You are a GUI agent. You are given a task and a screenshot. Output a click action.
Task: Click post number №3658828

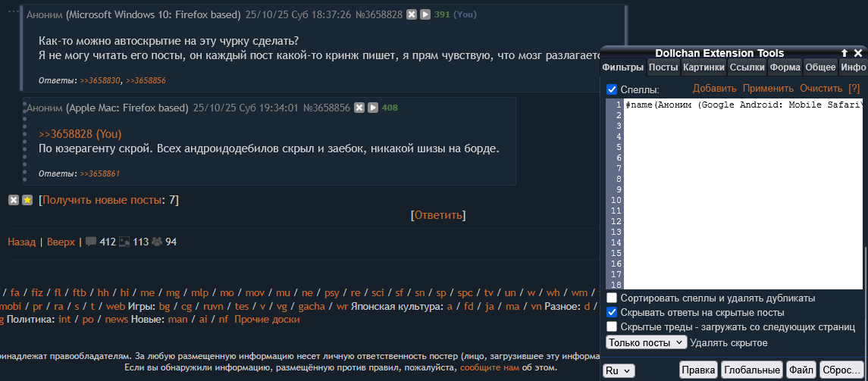[x=378, y=15]
